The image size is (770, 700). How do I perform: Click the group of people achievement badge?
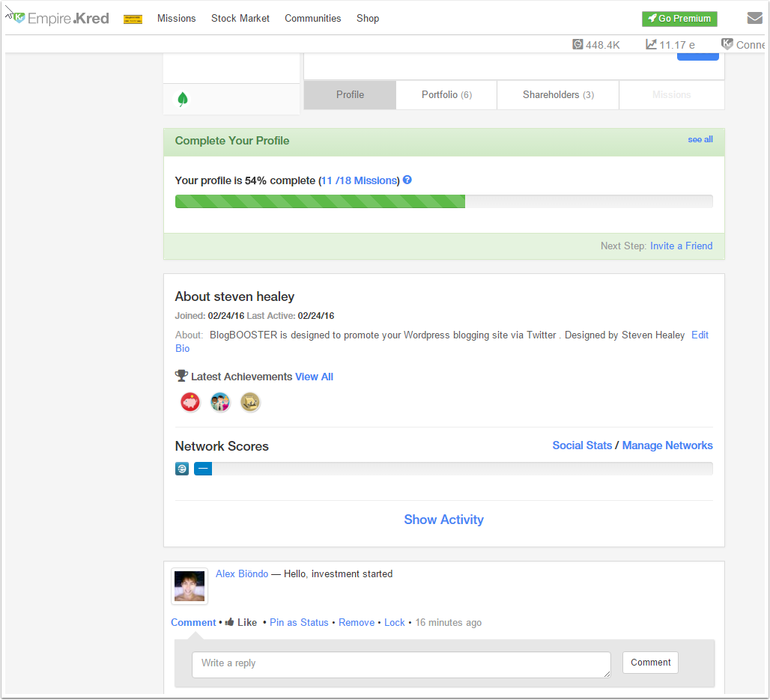pos(220,403)
